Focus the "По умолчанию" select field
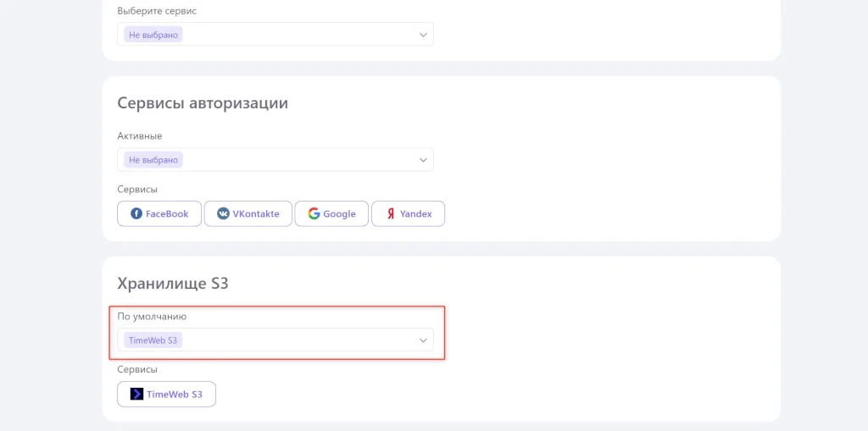This screenshot has width=868, height=431. tap(297, 340)
